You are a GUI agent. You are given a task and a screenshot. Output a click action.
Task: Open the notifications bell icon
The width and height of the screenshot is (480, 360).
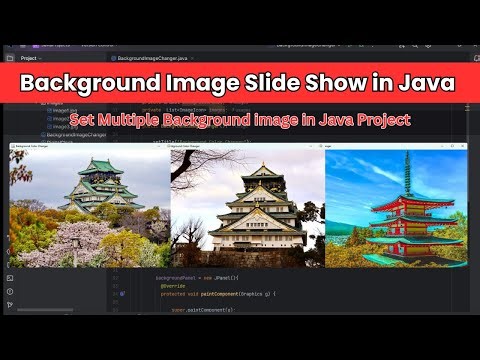tap(477, 58)
